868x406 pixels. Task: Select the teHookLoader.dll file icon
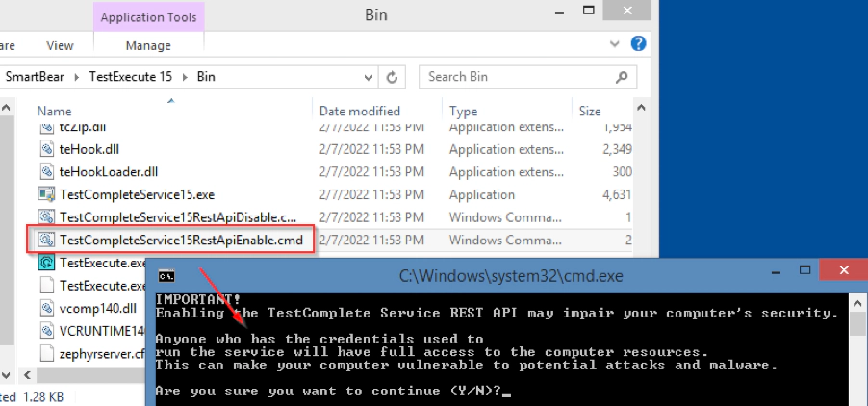point(47,171)
